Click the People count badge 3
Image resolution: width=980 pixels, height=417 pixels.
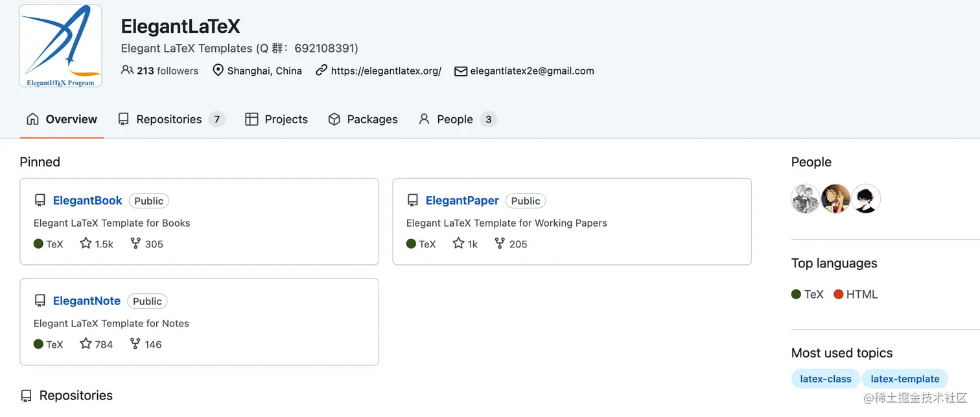[x=488, y=119]
